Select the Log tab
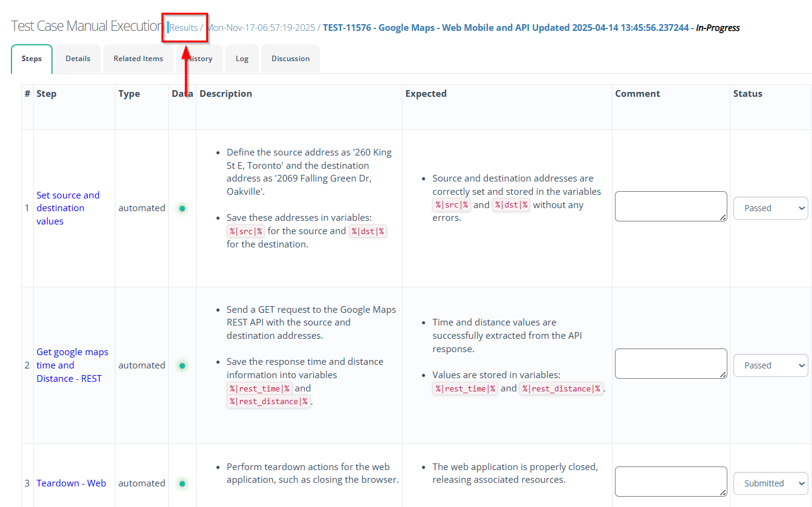The image size is (812, 507). tap(242, 59)
